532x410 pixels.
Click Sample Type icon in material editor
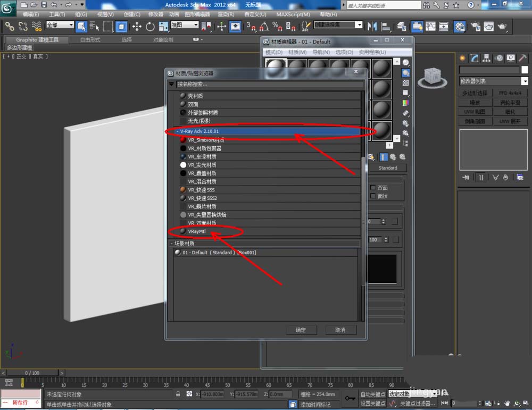click(x=405, y=63)
